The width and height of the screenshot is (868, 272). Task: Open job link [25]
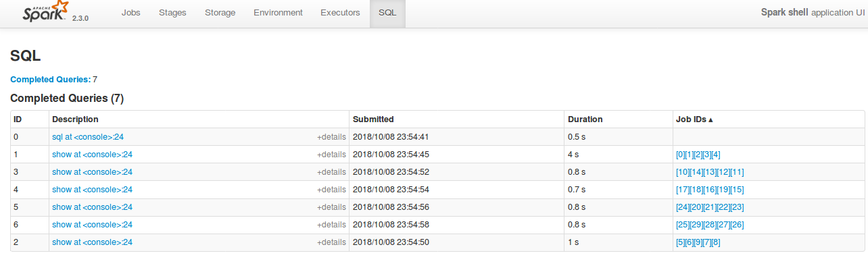point(683,225)
